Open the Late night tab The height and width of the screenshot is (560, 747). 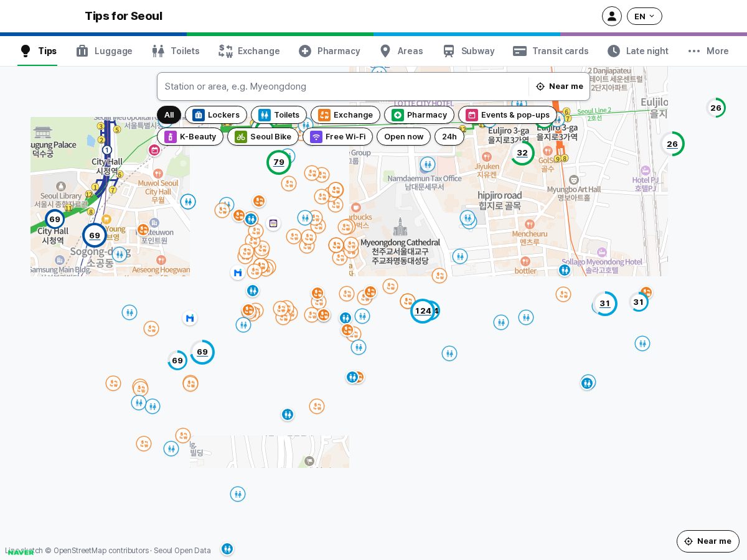(638, 51)
